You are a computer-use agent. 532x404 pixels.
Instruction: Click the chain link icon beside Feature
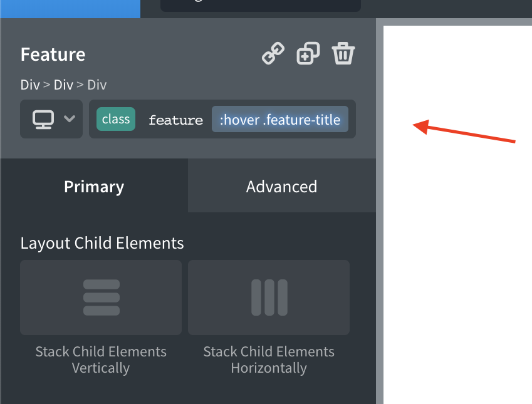pyautogui.click(x=273, y=53)
